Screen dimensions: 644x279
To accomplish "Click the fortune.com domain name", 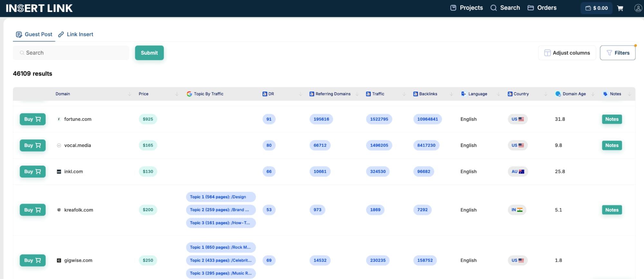I will click(x=78, y=119).
